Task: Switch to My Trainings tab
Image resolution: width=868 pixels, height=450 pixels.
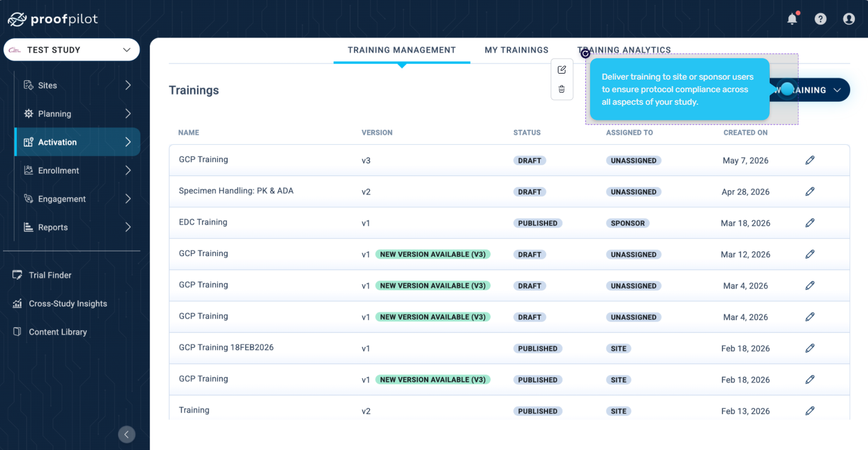Action: tap(516, 50)
